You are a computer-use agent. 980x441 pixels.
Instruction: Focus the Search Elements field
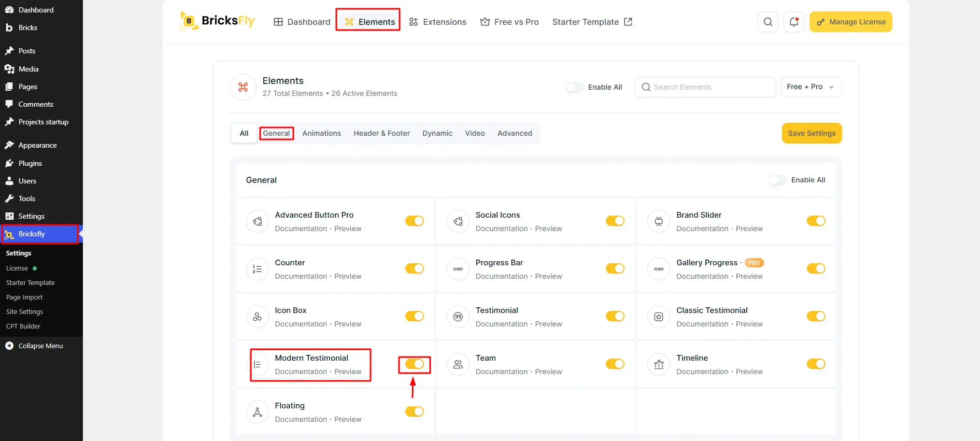tap(705, 87)
